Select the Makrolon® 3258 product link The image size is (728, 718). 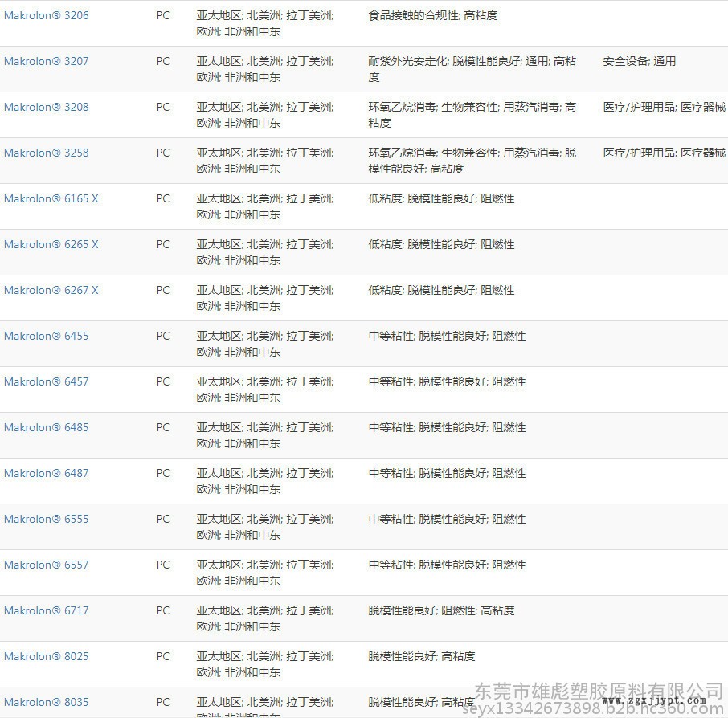46,153
